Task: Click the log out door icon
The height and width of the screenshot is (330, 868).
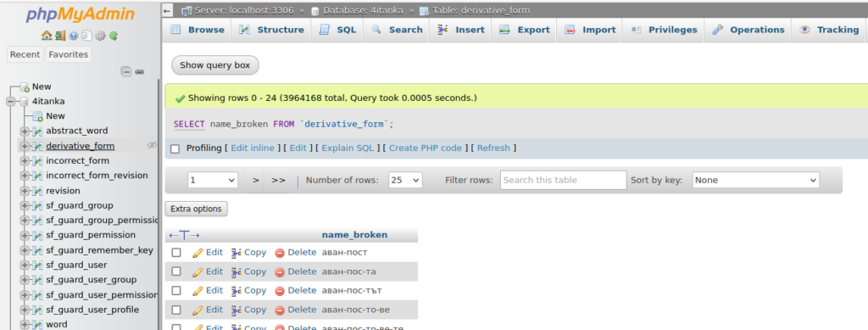Action: click(x=60, y=36)
